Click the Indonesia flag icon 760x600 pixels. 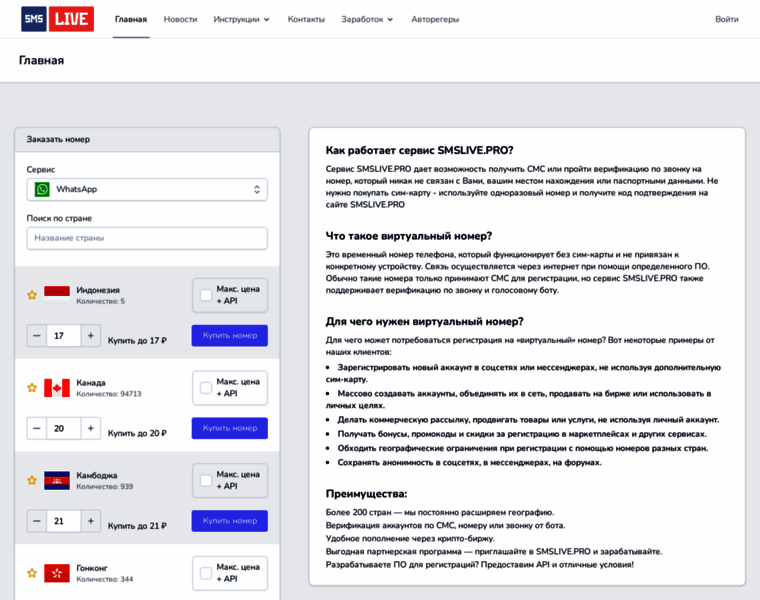coord(57,295)
